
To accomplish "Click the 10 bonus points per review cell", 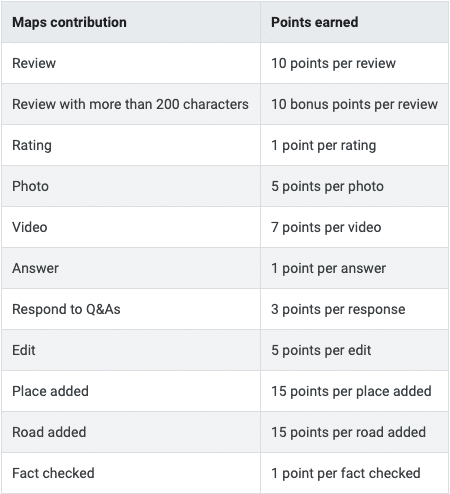I will (x=354, y=104).
